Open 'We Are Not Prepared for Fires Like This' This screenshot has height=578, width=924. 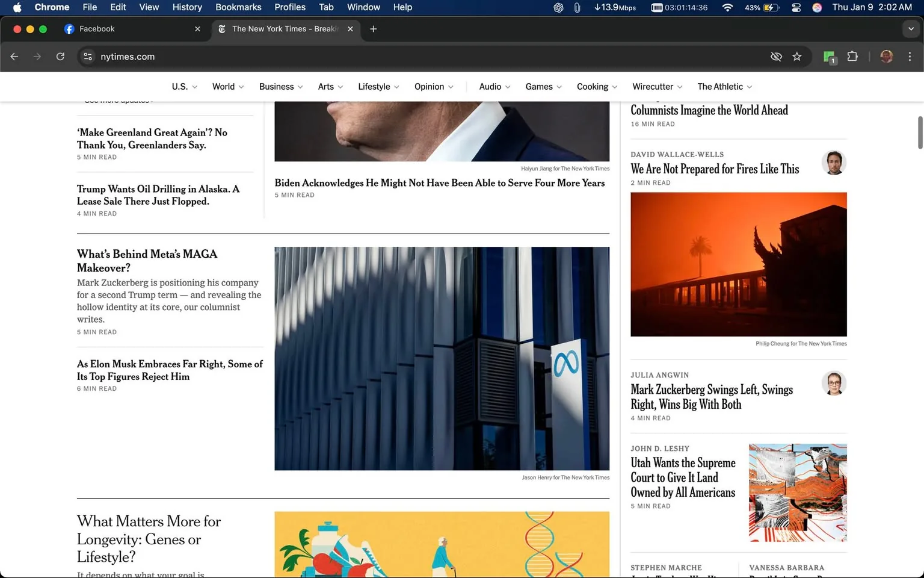point(714,169)
